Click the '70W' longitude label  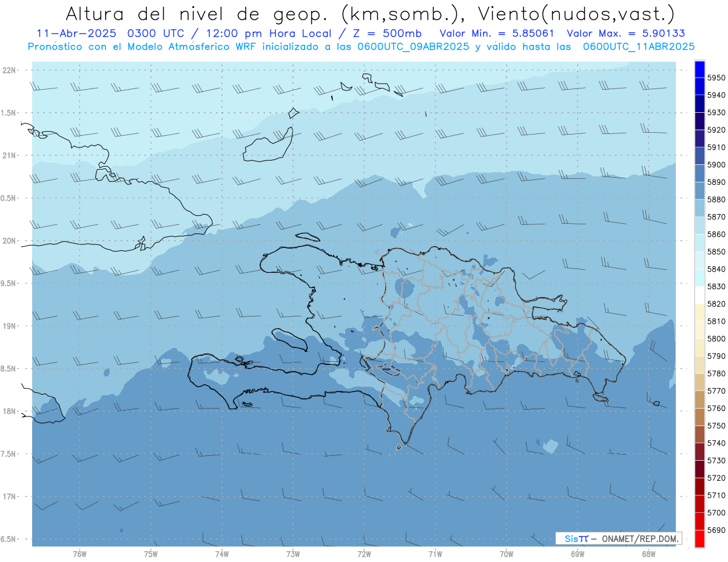coord(507,554)
